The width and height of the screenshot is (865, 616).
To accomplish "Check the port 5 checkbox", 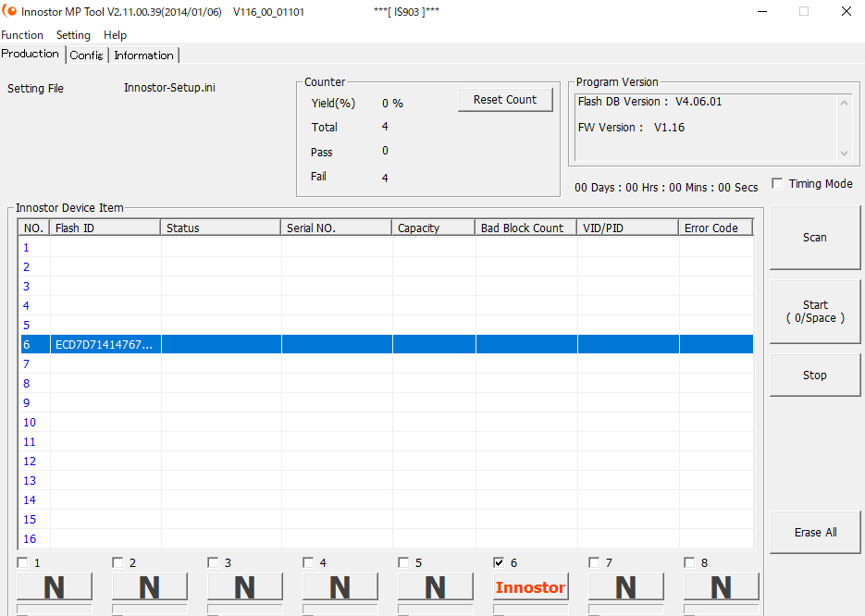I will point(403,562).
